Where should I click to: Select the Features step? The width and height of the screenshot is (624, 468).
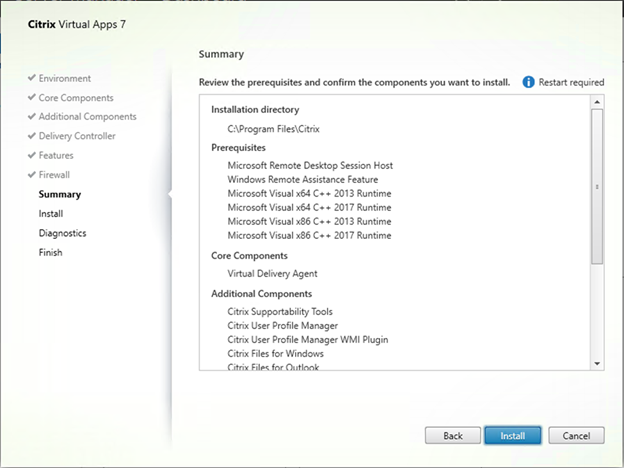(56, 155)
